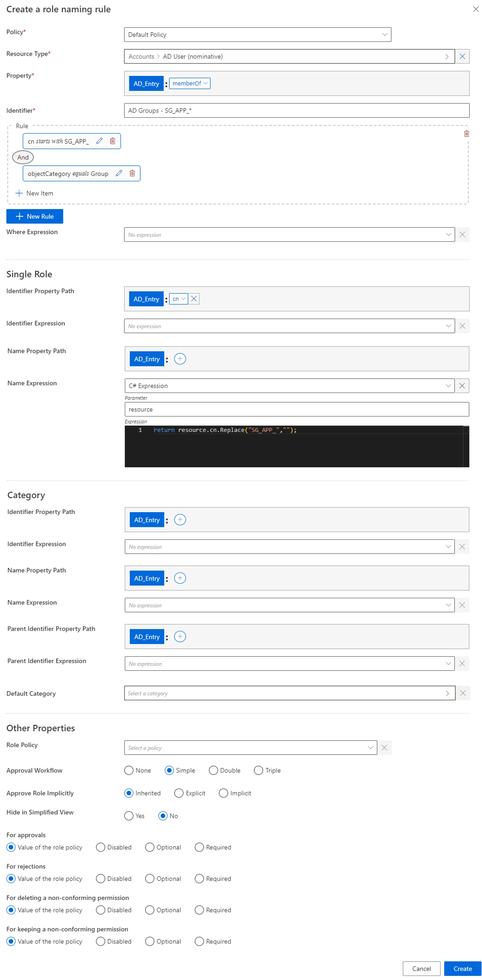Open the Category Name Expression dropdown

tap(290, 605)
